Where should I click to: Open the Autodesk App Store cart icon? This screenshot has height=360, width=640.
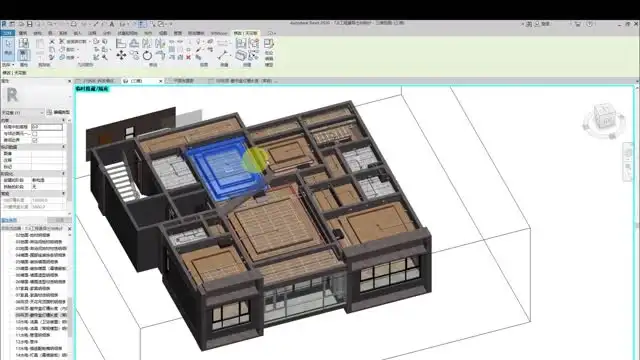pos(578,24)
